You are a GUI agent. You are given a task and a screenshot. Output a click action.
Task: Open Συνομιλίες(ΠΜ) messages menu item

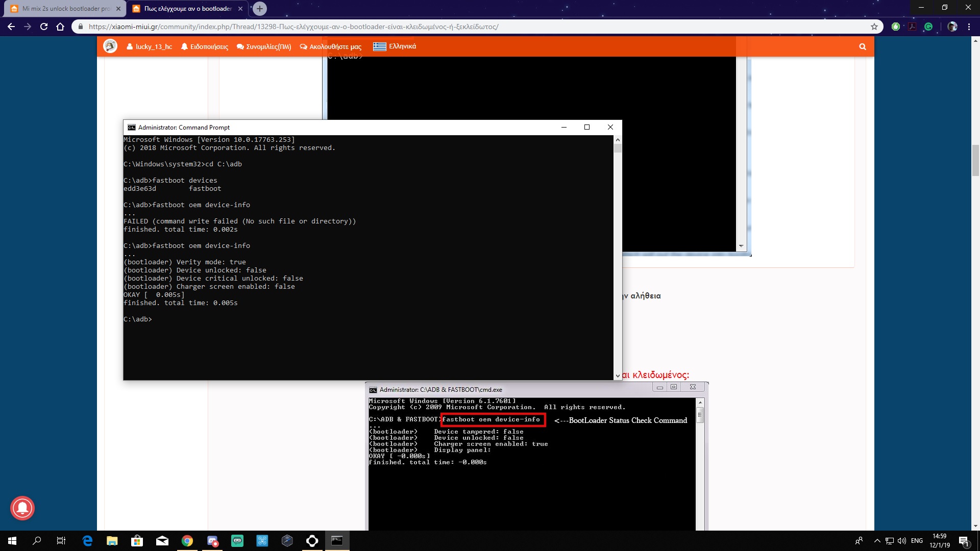[264, 46]
